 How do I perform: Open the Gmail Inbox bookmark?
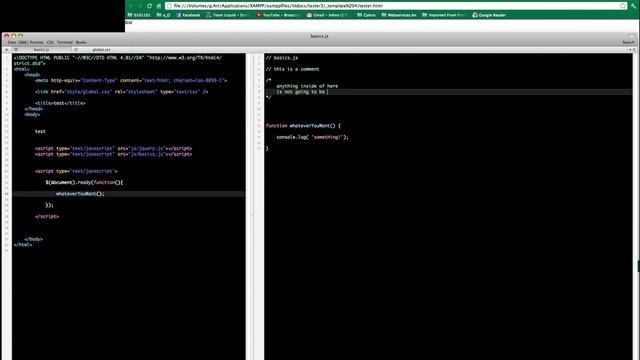327,15
